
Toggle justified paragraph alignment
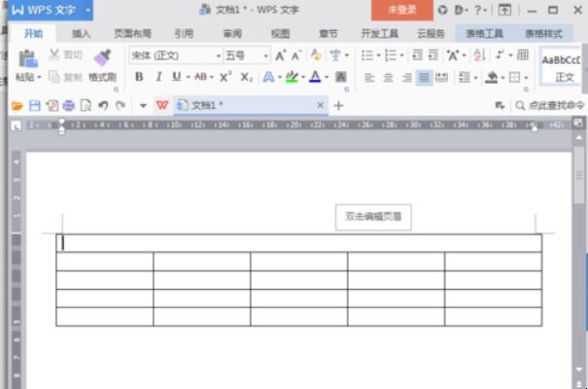click(424, 77)
